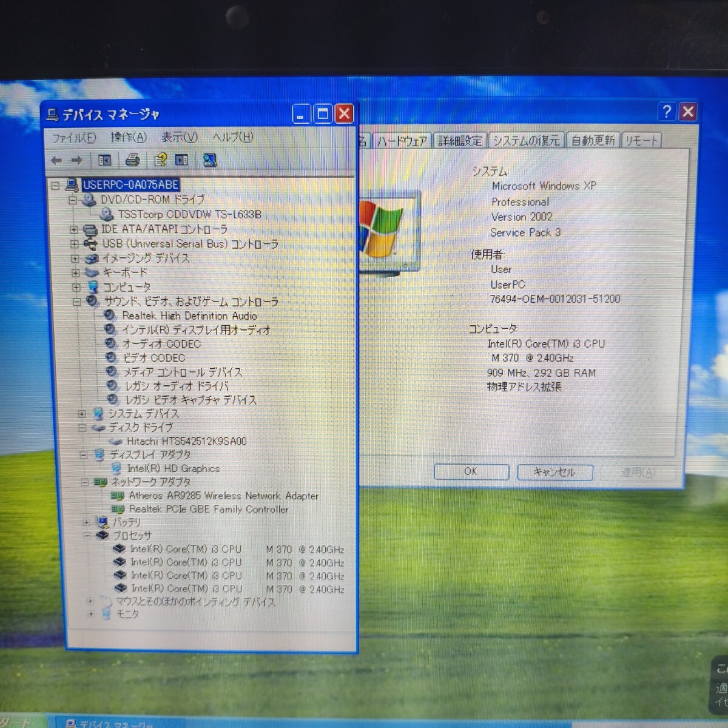Click the console tree view toolbar icon
The height and width of the screenshot is (728, 728).
pyautogui.click(x=104, y=160)
